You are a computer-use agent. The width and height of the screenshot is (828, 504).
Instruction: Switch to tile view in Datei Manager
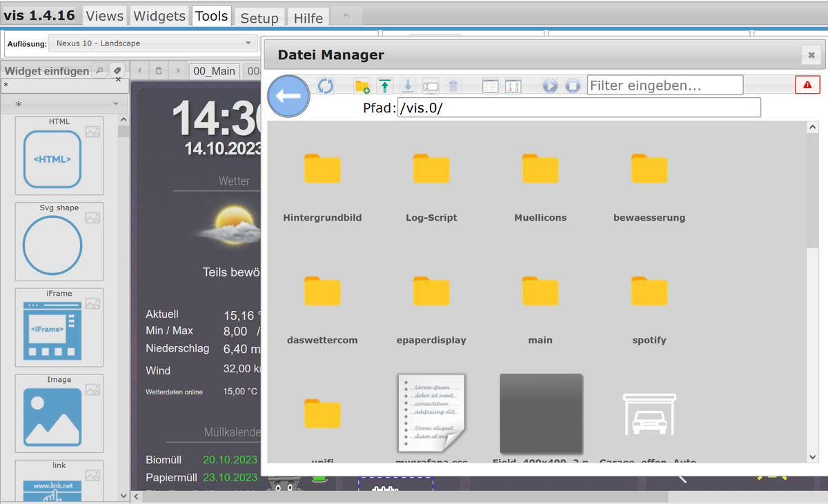coord(513,86)
